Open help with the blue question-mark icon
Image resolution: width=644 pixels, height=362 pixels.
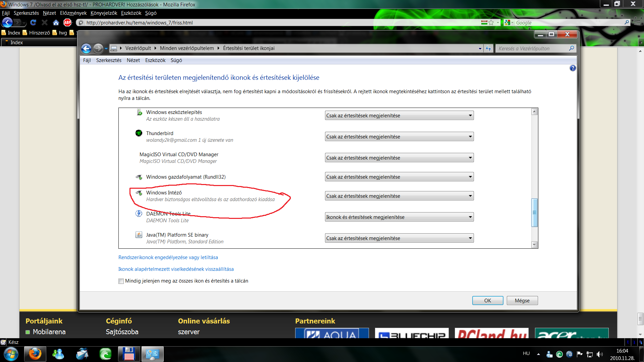click(573, 68)
